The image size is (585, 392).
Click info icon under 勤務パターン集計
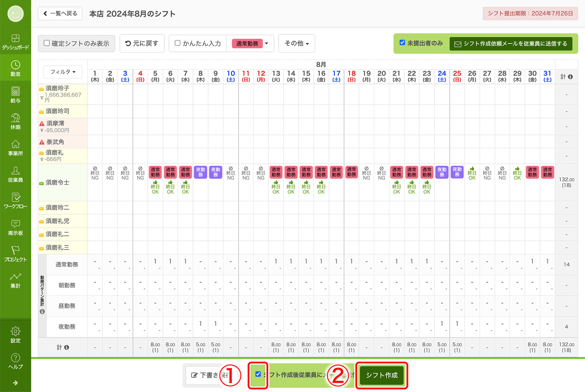tap(42, 312)
